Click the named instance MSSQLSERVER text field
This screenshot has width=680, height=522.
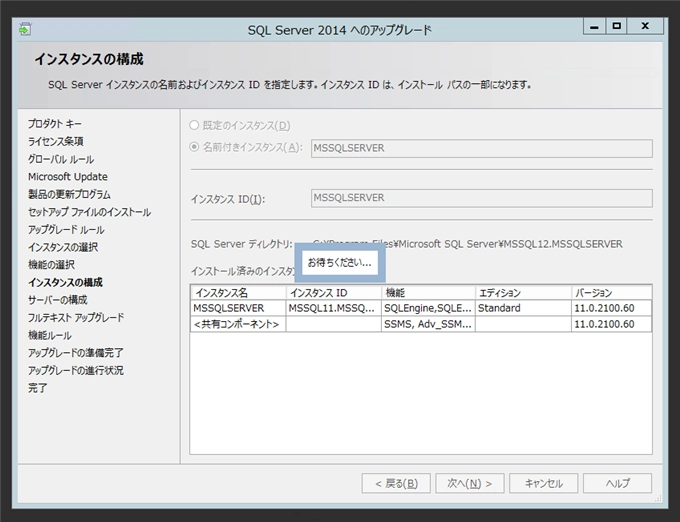click(481, 148)
